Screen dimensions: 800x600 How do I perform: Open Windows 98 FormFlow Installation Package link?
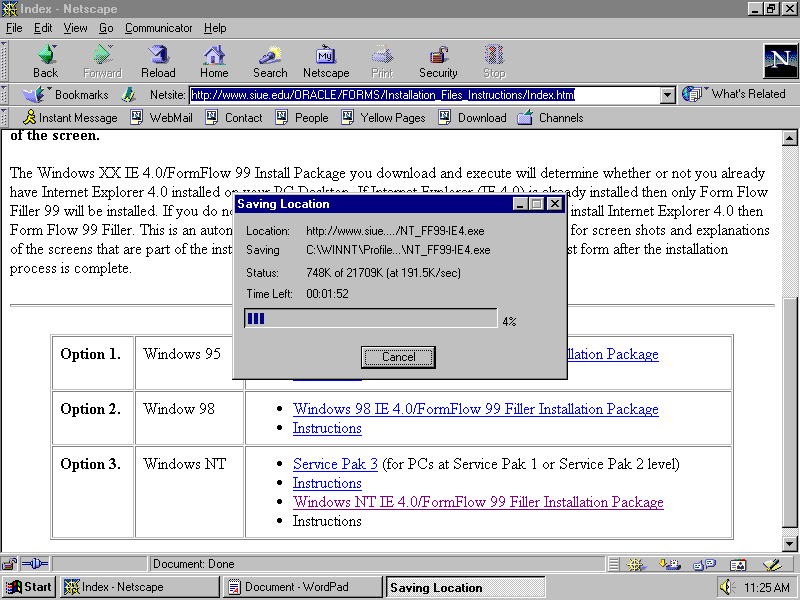475,409
